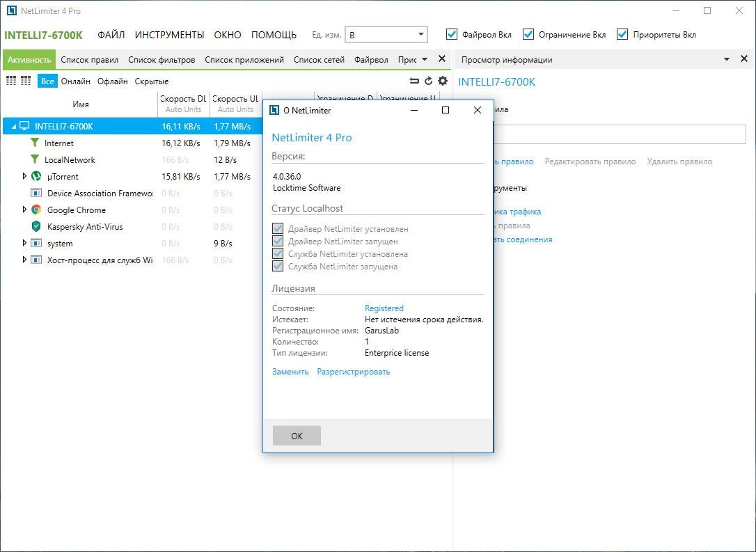Screen dimensions: 756x552
Task: Close the Просмотр информации panel
Action: [x=744, y=58]
